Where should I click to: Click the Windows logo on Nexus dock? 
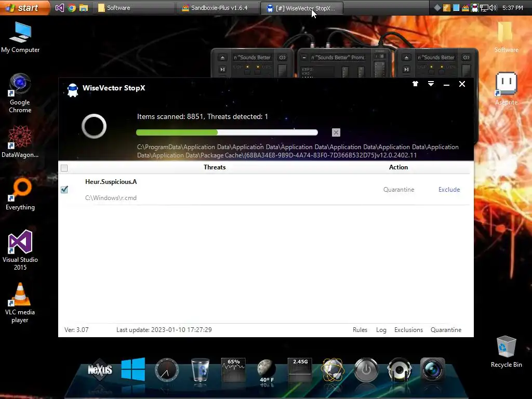tap(133, 369)
